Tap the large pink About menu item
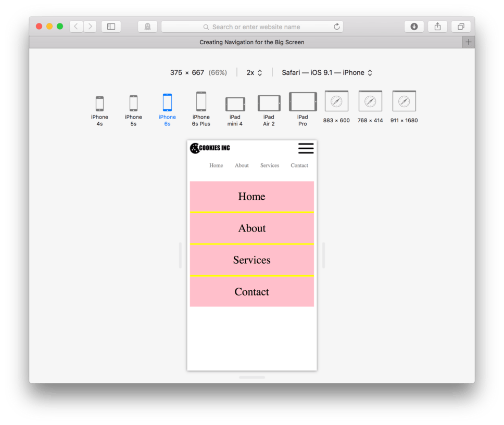The width and height of the screenshot is (504, 425). [x=251, y=228]
